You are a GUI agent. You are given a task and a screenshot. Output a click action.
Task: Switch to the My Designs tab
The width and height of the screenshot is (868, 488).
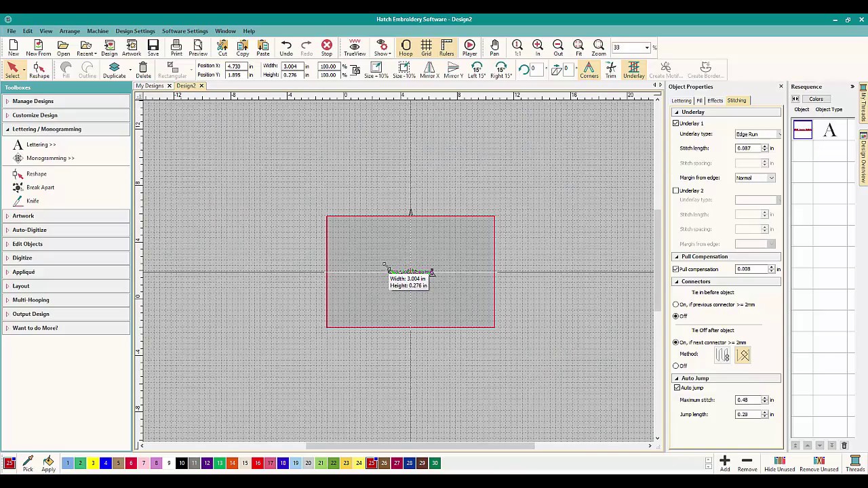pos(149,86)
